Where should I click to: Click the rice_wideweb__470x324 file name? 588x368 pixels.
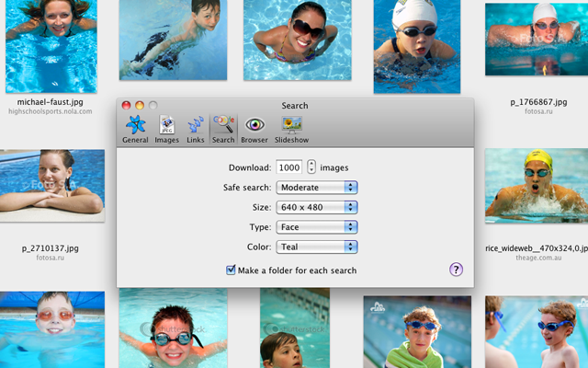(537, 248)
